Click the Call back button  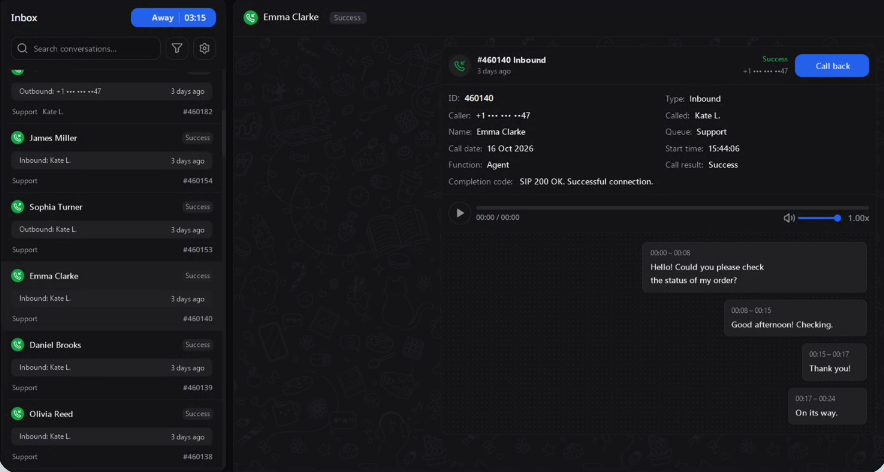tap(832, 65)
